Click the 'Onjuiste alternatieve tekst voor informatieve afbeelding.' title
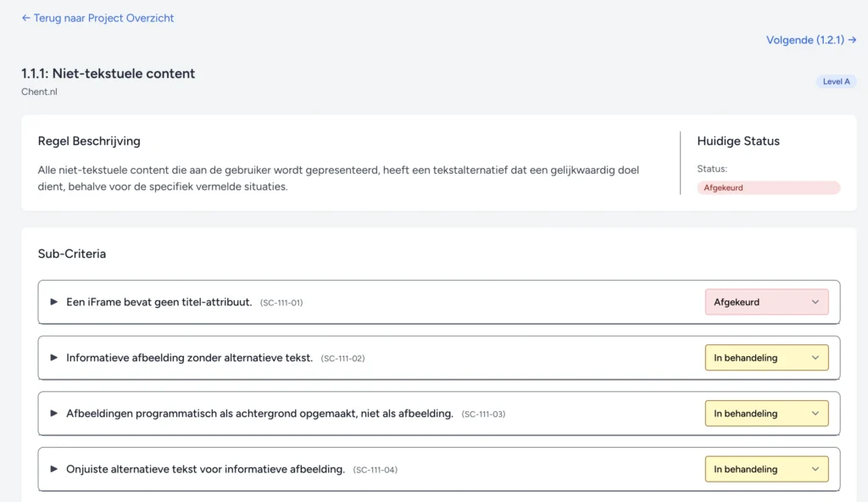Viewport: 868px width, 502px height. 205,469
